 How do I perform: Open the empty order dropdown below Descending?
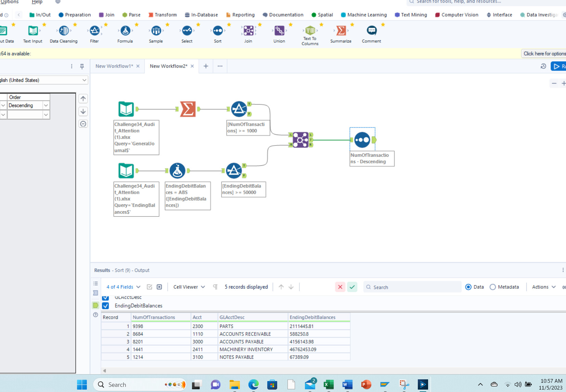click(46, 115)
